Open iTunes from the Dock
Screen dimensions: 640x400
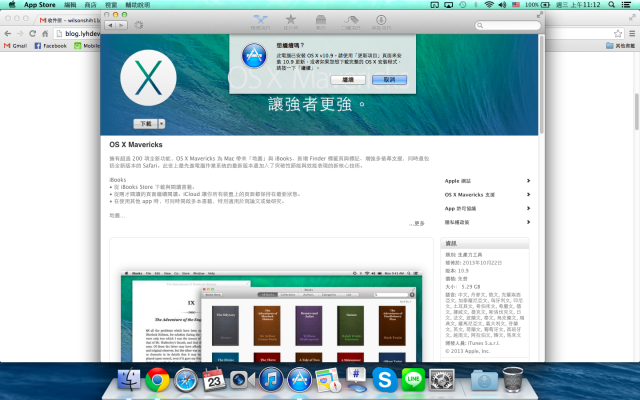click(x=271, y=380)
